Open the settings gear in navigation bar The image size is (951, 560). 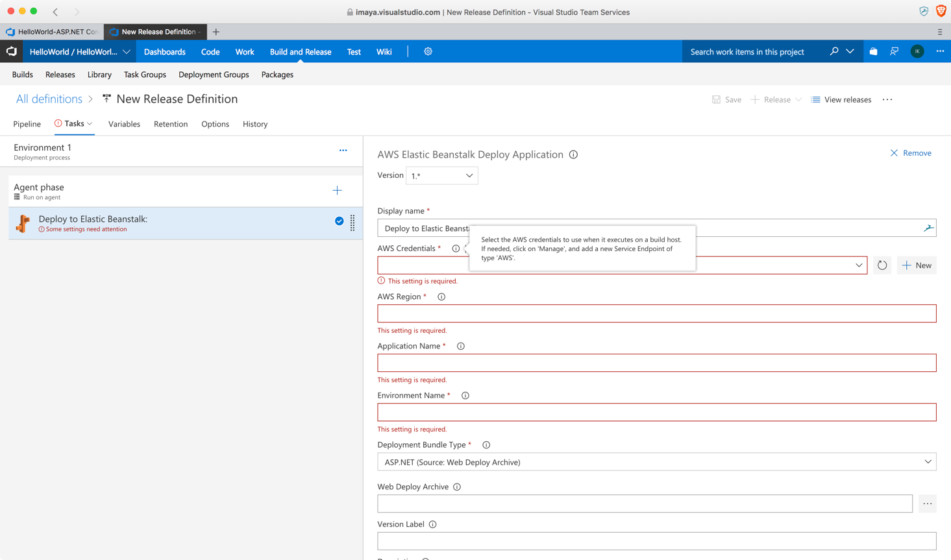[428, 51]
